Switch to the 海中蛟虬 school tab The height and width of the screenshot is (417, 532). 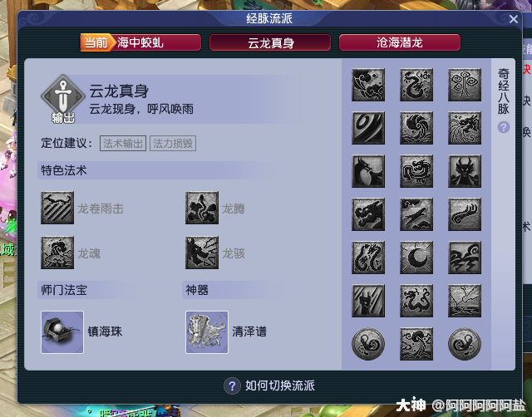[x=140, y=42]
